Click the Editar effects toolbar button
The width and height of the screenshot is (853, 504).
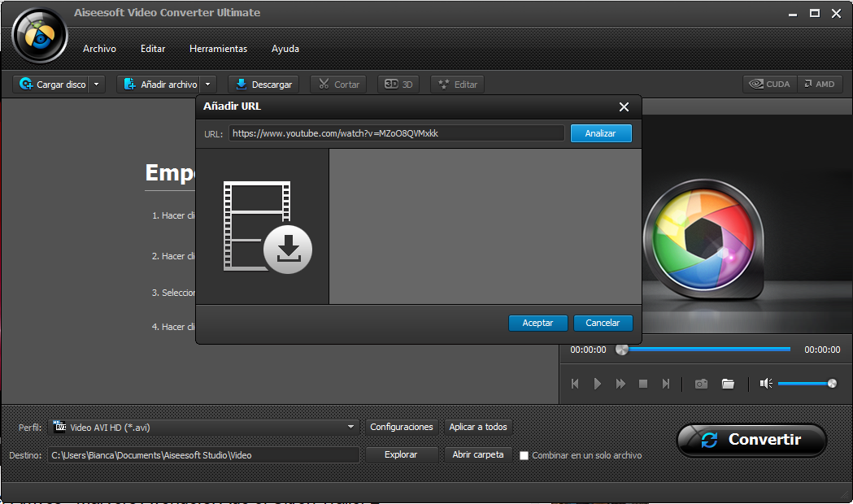pos(458,85)
